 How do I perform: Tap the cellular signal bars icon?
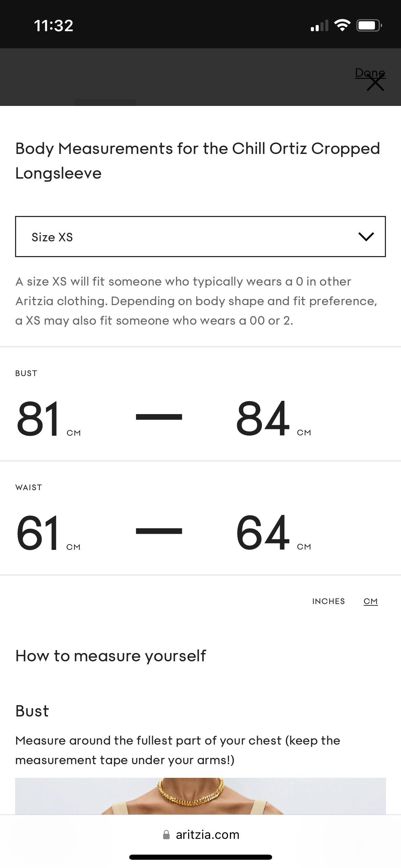319,26
